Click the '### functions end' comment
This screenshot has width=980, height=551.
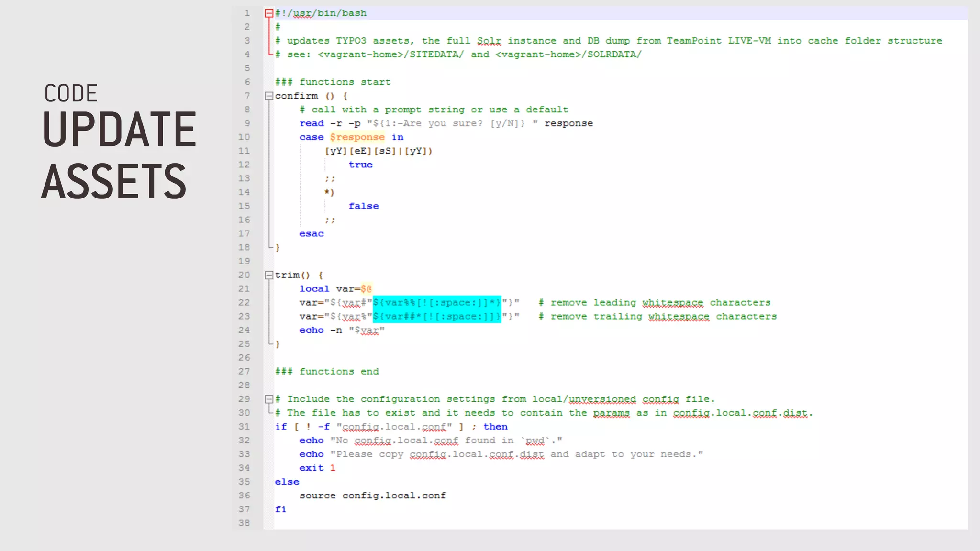[327, 372]
